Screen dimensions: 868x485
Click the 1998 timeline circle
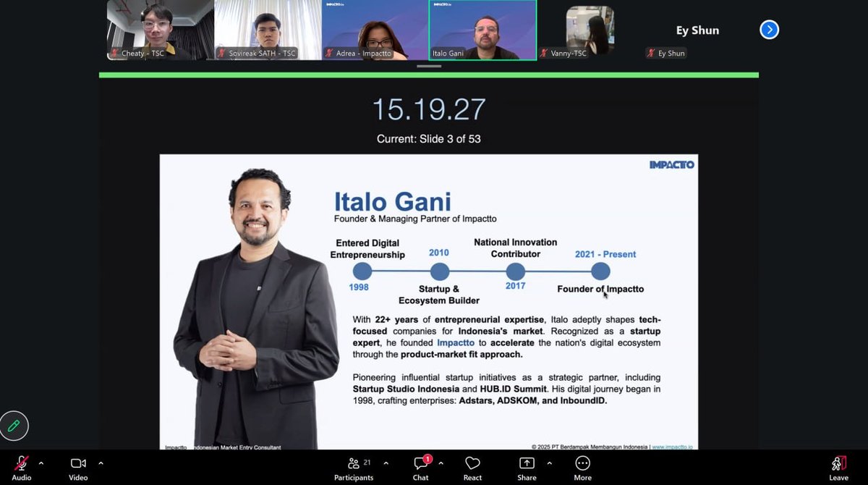pyautogui.click(x=362, y=271)
